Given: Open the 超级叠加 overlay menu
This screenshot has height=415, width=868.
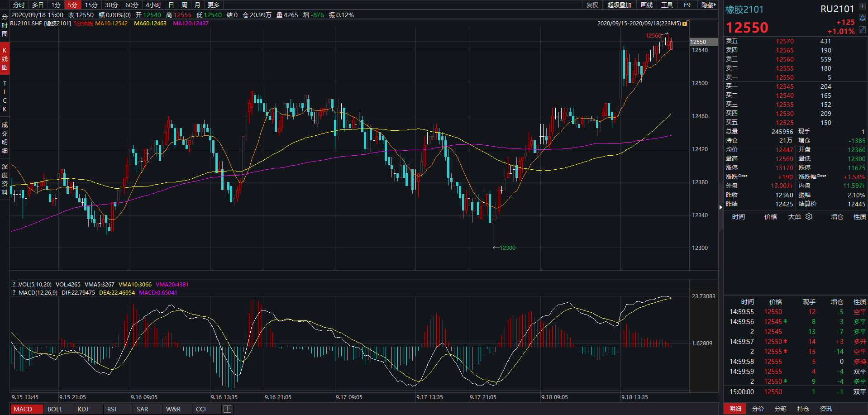Looking at the screenshot, I should pyautogui.click(x=619, y=5).
